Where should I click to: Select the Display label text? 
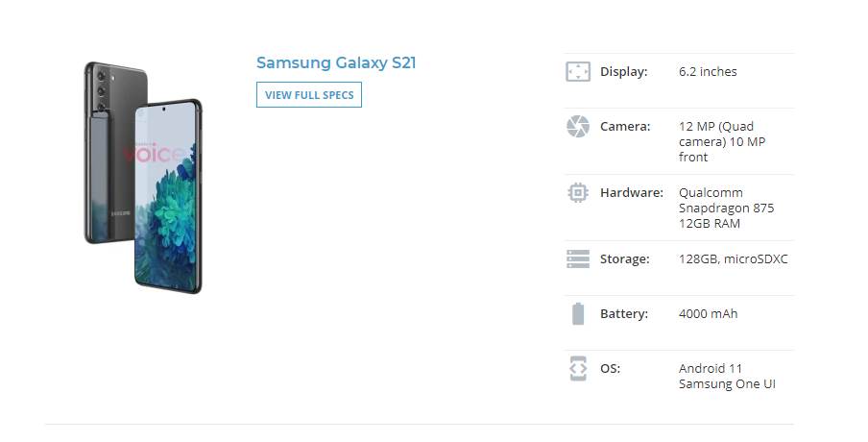tap(624, 72)
